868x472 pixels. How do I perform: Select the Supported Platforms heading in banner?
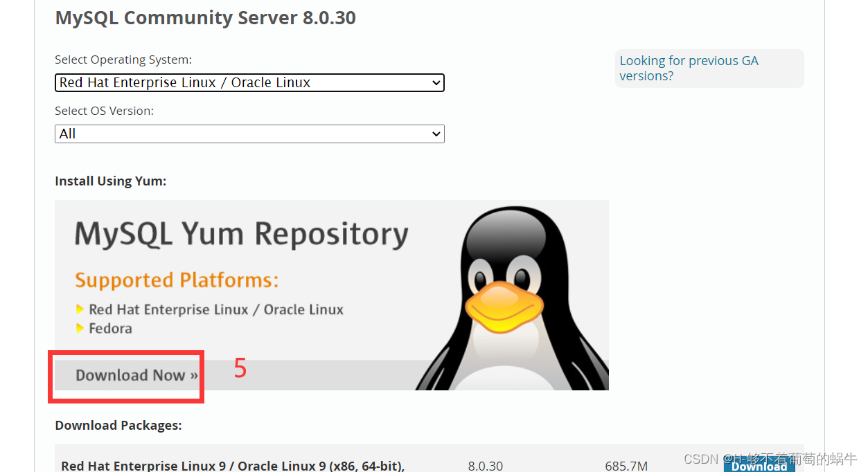(x=177, y=280)
